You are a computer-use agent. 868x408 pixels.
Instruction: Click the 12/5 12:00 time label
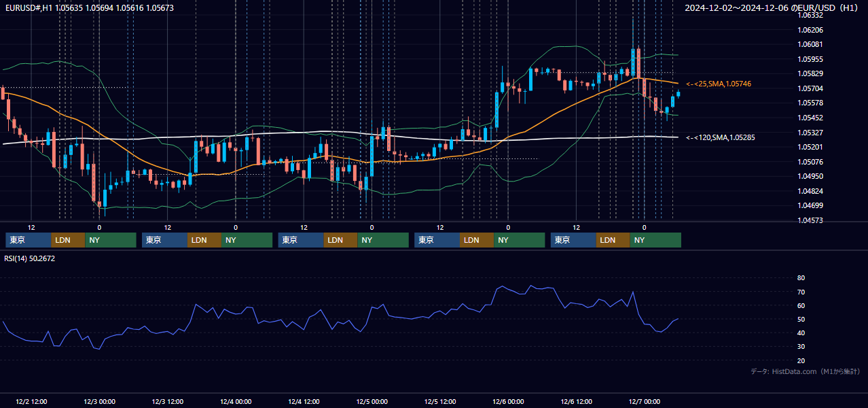[440, 401]
